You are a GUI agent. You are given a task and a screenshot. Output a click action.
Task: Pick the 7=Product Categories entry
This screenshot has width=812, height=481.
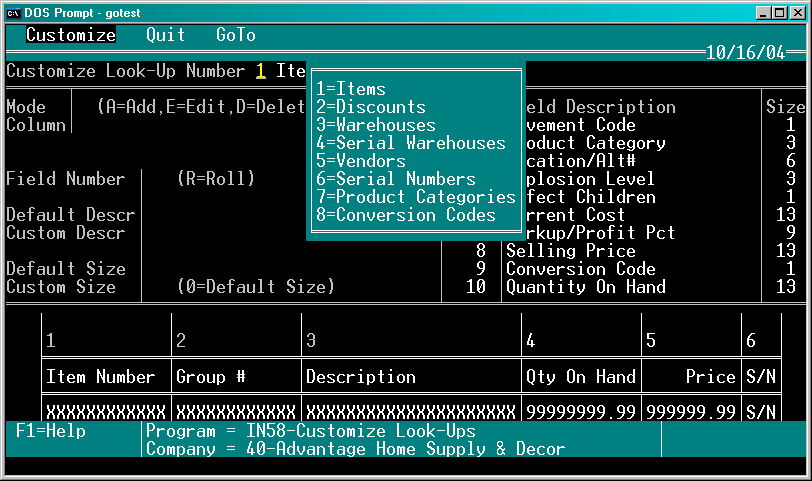[416, 197]
